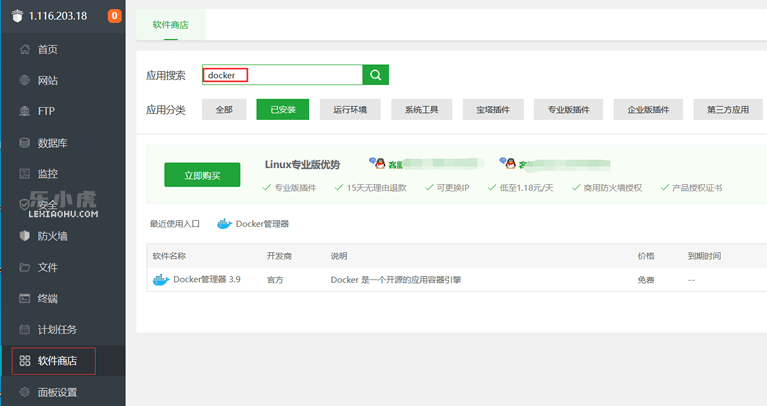Image resolution: width=767 pixels, height=406 pixels.
Task: Open the orange notification badge showing 0
Action: tap(114, 16)
